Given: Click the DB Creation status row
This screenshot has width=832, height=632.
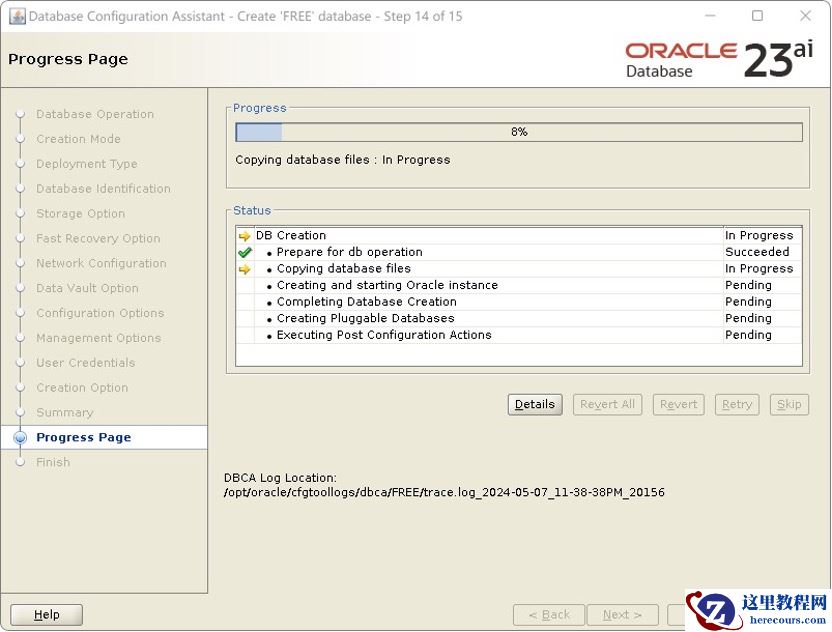Looking at the screenshot, I should click(519, 236).
